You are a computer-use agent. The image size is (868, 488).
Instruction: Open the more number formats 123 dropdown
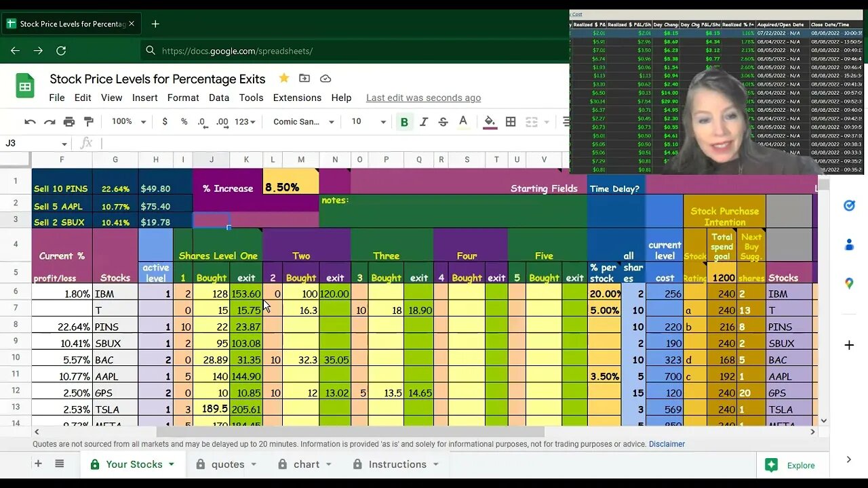coord(245,122)
